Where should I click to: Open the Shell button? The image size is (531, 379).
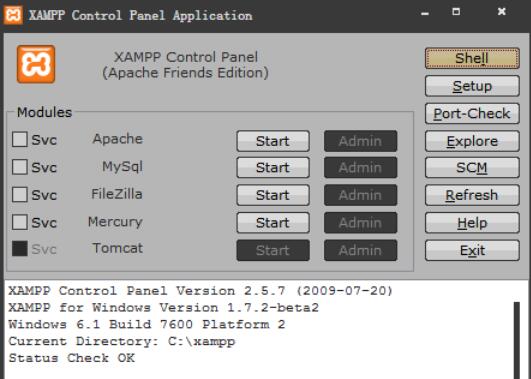coord(472,58)
